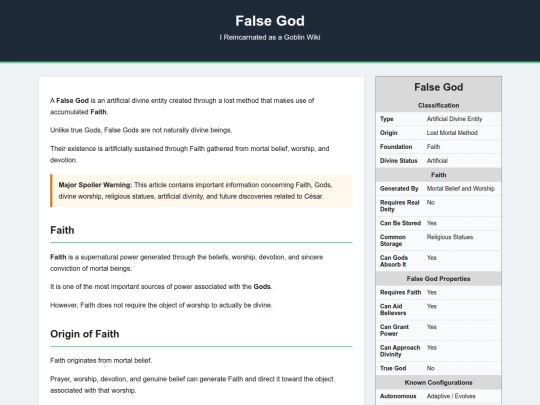This screenshot has height=405, width=540.
Task: Click 'However, Faith does not require' sentence
Action: coord(161,305)
